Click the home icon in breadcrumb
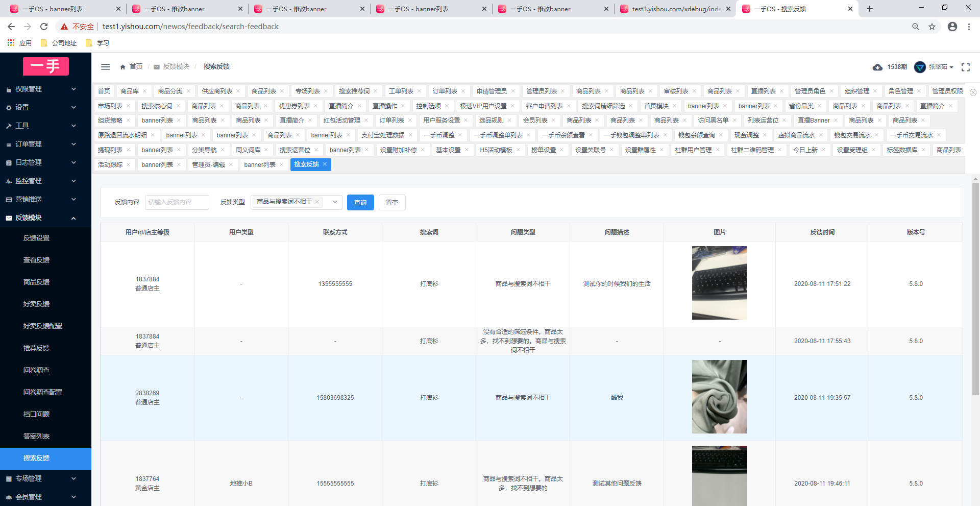980x506 pixels. 122,67
